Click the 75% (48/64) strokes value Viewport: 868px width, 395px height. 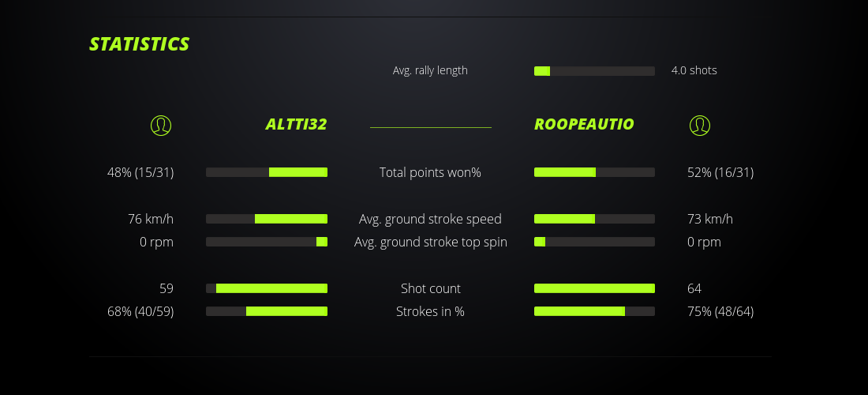tap(720, 311)
